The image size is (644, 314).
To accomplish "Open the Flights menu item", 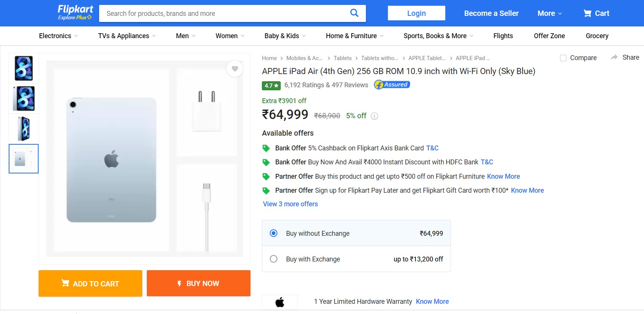I will coord(503,36).
